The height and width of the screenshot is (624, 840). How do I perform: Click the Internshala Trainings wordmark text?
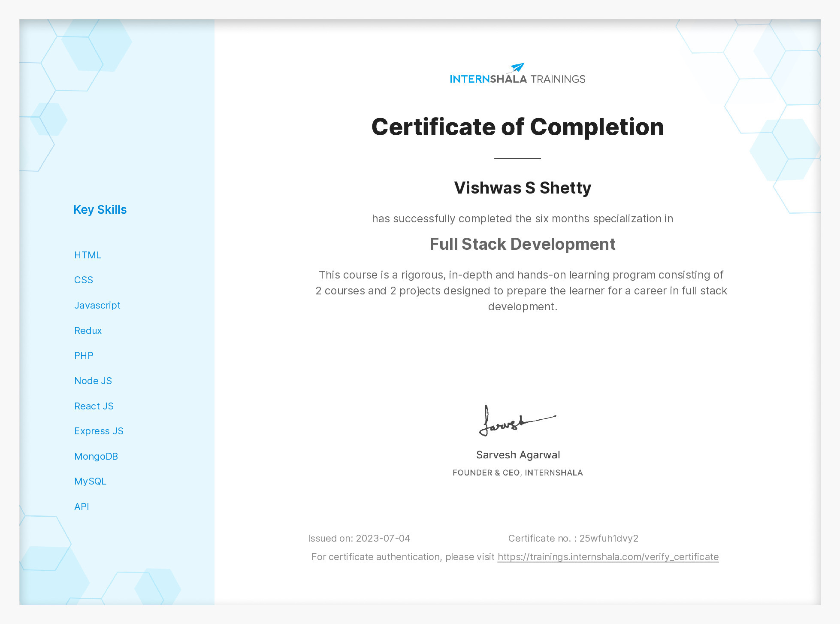coord(517,79)
